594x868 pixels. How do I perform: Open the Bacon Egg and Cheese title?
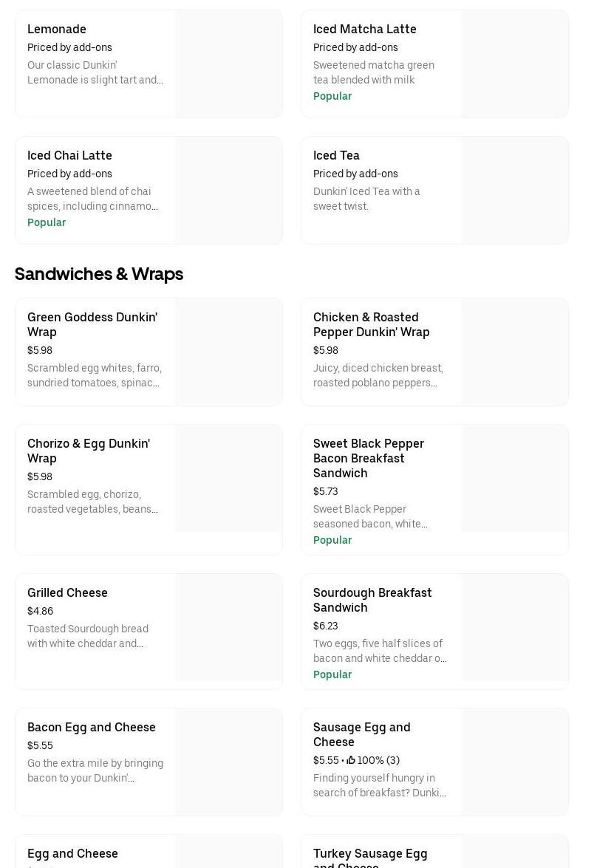click(92, 727)
